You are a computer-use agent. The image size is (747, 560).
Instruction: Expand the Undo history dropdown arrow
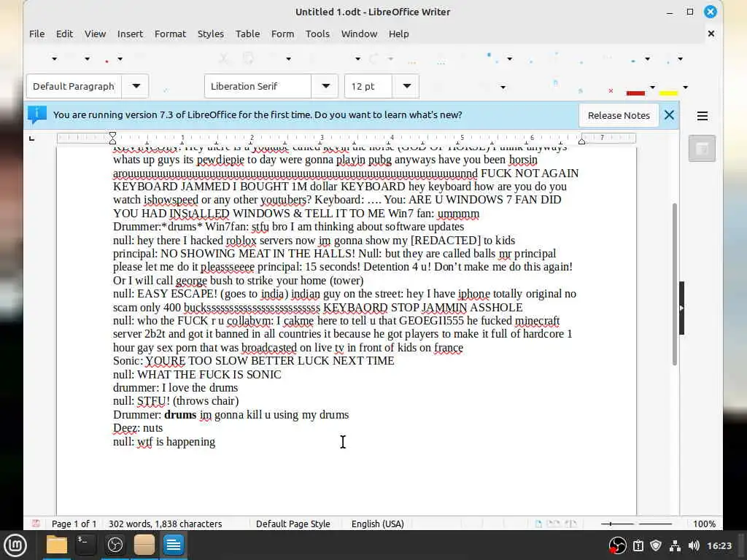coord(357,59)
